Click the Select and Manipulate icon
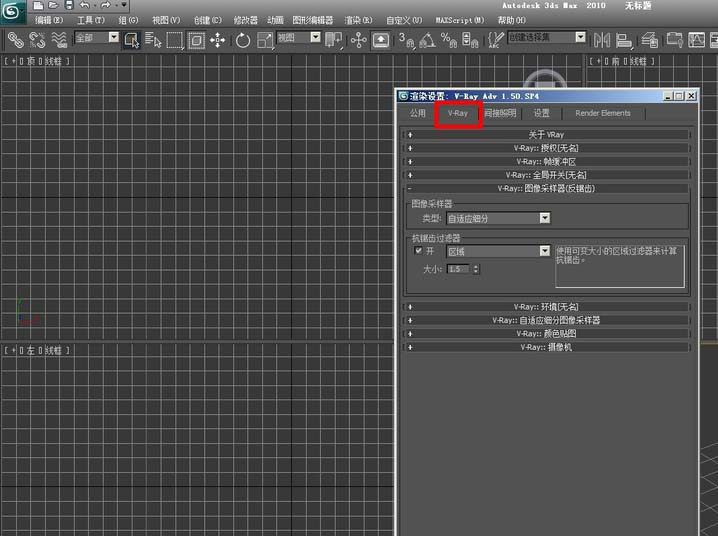The image size is (718, 536). click(x=359, y=40)
